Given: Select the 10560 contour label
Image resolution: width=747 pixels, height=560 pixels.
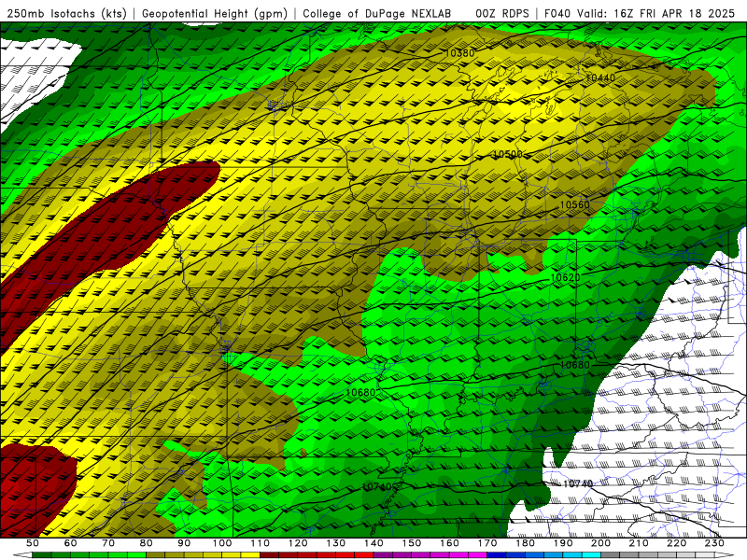Looking at the screenshot, I should pyautogui.click(x=574, y=204).
